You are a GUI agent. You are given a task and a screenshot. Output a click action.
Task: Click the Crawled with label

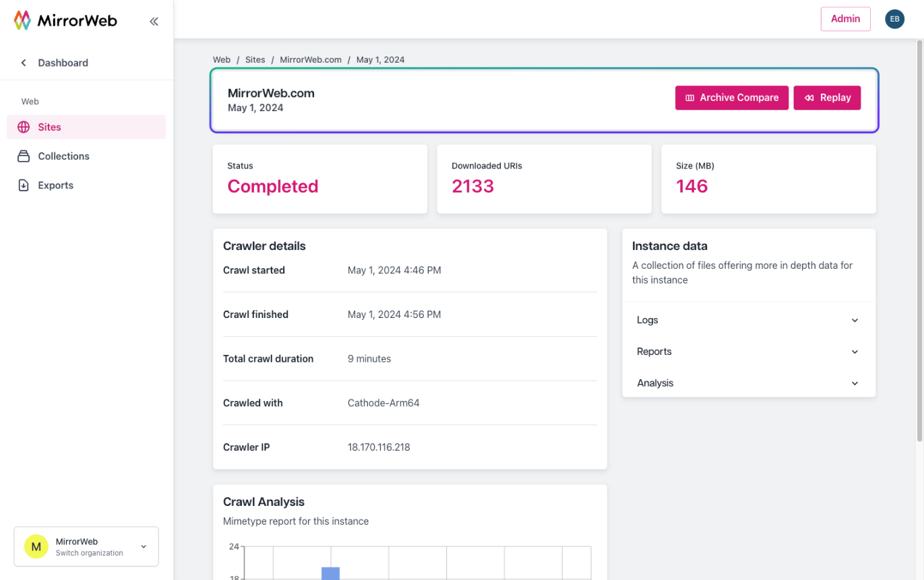click(253, 403)
